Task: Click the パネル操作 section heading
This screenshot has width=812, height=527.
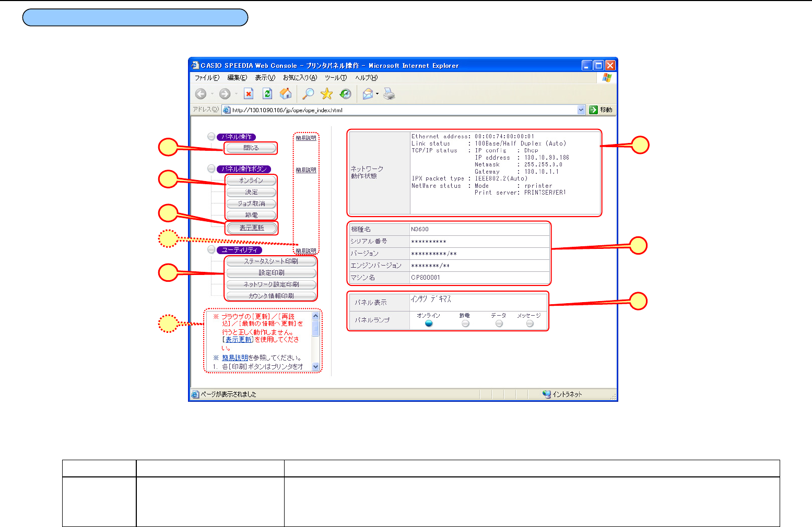Action: click(x=237, y=137)
